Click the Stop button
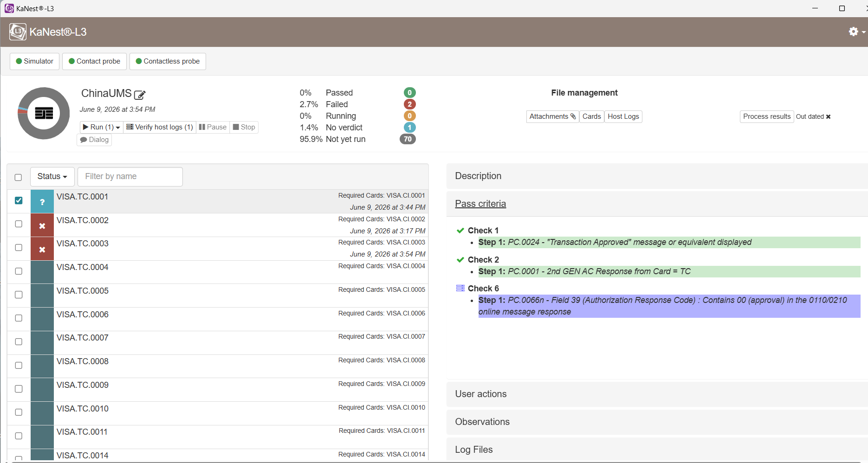 tap(244, 127)
